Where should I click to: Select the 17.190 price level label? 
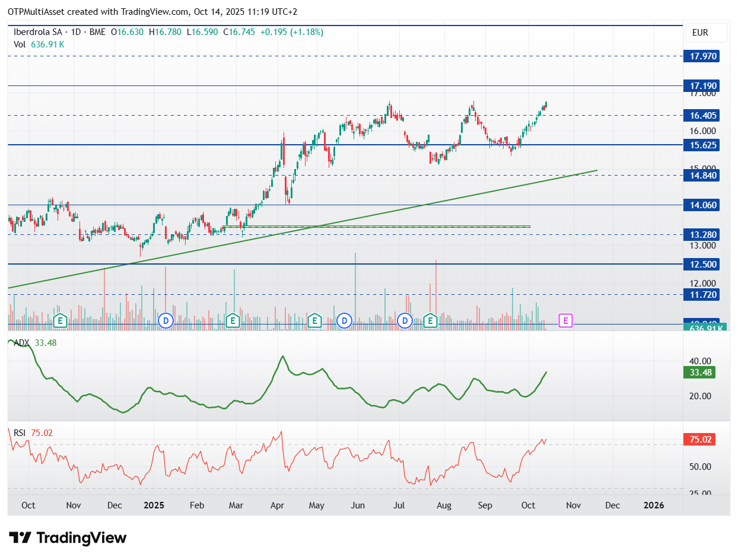click(x=700, y=85)
